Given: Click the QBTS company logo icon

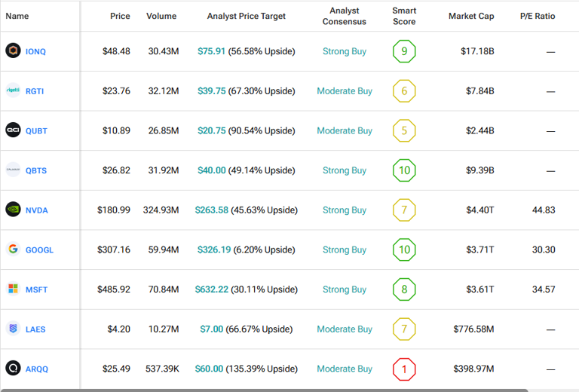Looking at the screenshot, I should click(x=13, y=170).
